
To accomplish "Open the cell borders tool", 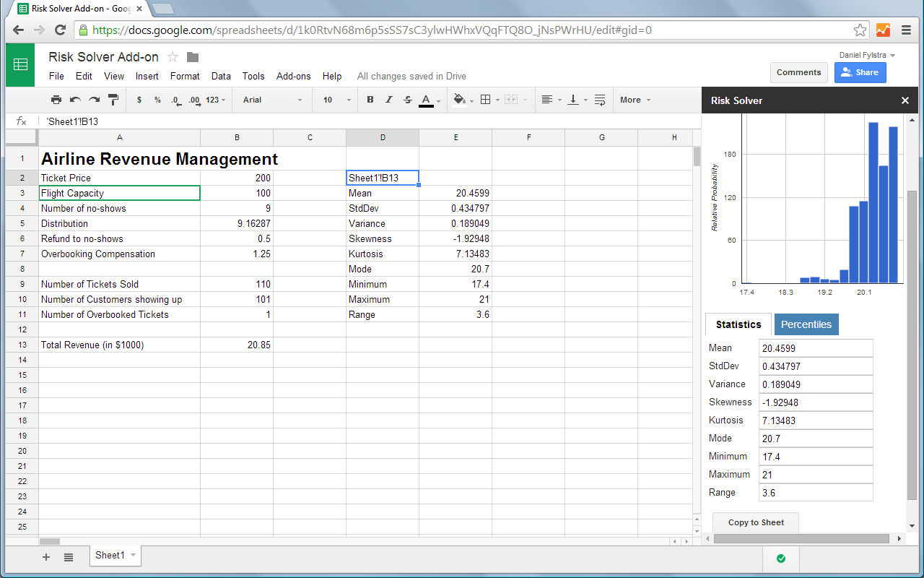I will pos(486,100).
